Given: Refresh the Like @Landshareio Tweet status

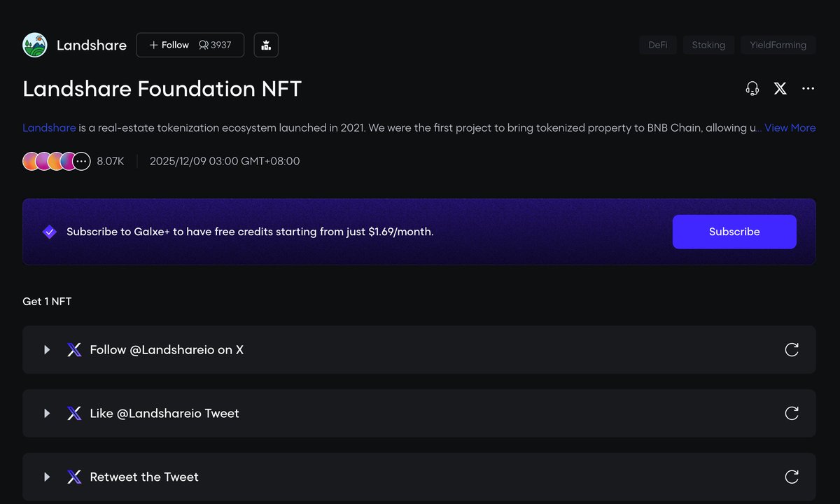Looking at the screenshot, I should [792, 414].
